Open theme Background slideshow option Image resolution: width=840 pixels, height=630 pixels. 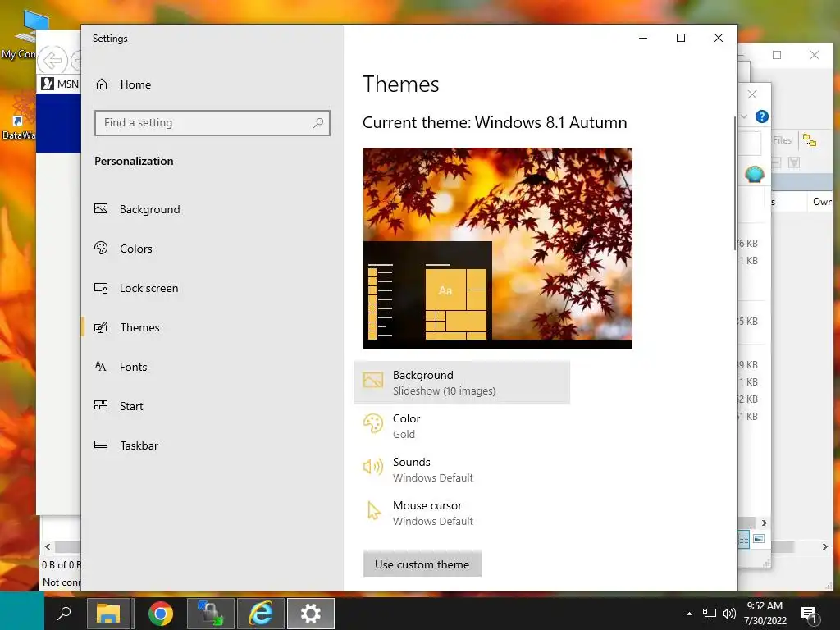462,382
